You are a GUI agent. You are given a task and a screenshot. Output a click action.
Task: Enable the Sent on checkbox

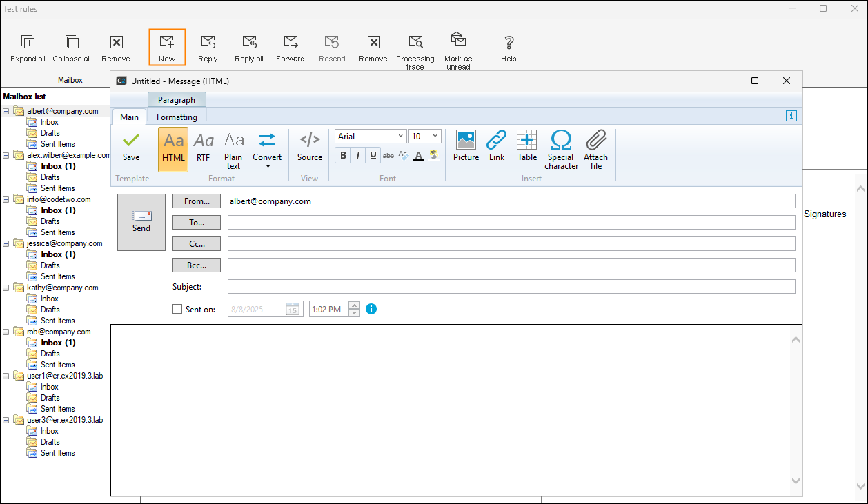pyautogui.click(x=177, y=310)
